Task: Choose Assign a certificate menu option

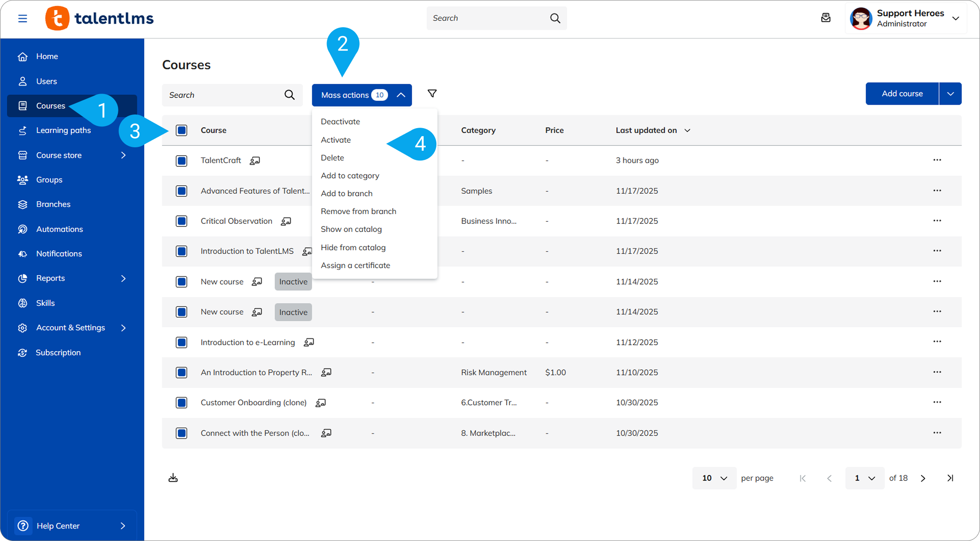Action: coord(355,265)
